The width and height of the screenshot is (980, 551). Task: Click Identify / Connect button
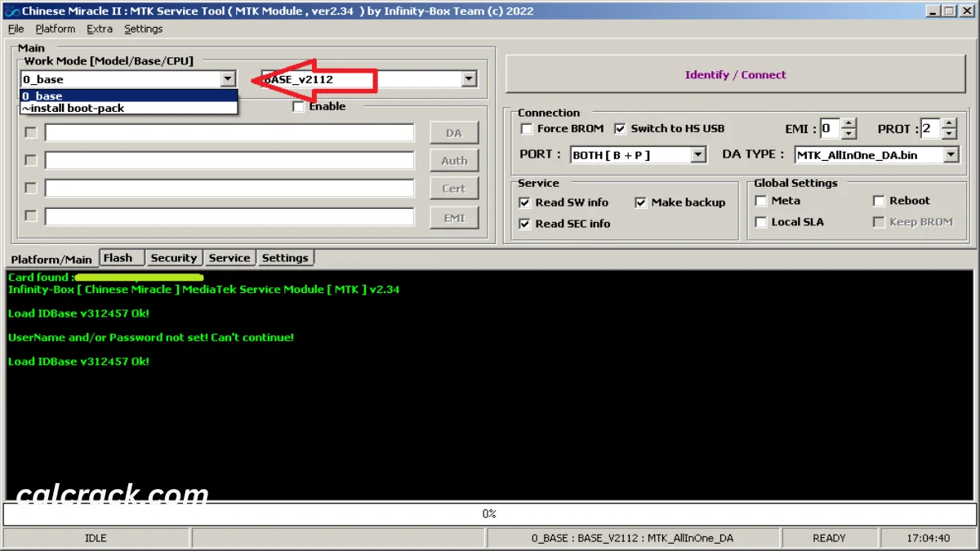[735, 74]
